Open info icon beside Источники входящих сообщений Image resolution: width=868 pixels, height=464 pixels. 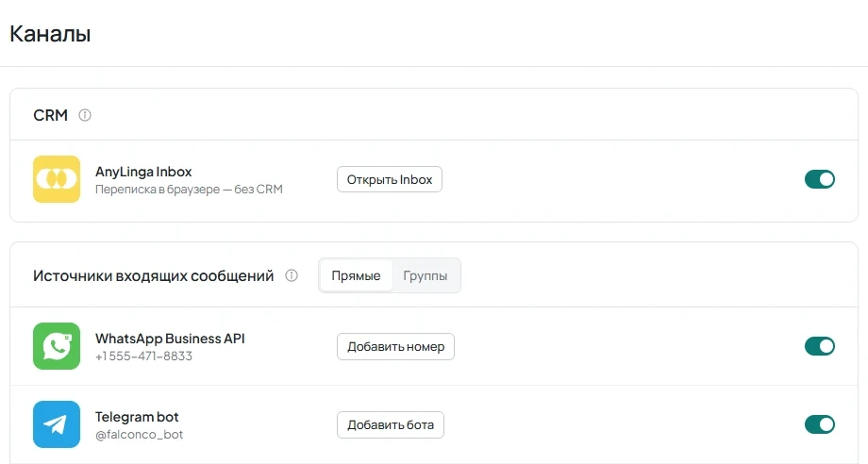[x=292, y=275]
